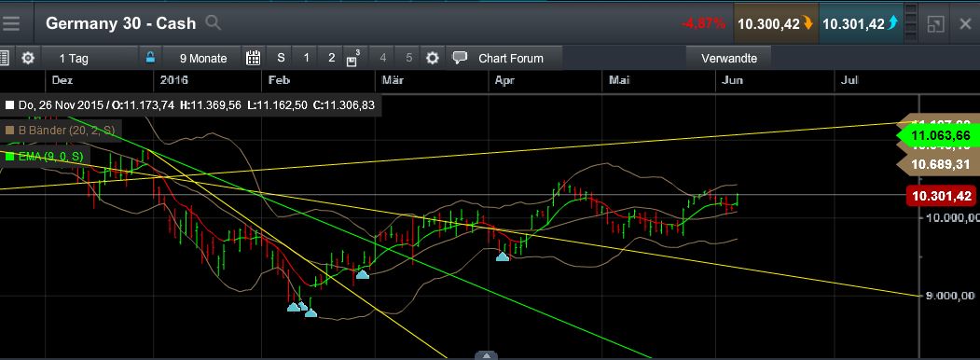The height and width of the screenshot is (360, 980).
Task: Click the 9.000,00 price axis label
Action: 950,295
